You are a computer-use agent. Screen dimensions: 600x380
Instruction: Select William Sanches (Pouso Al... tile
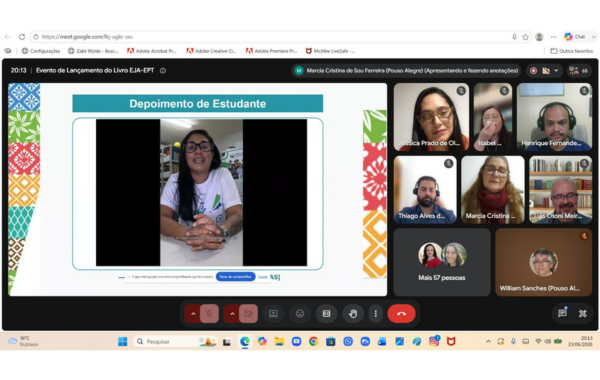tap(544, 262)
